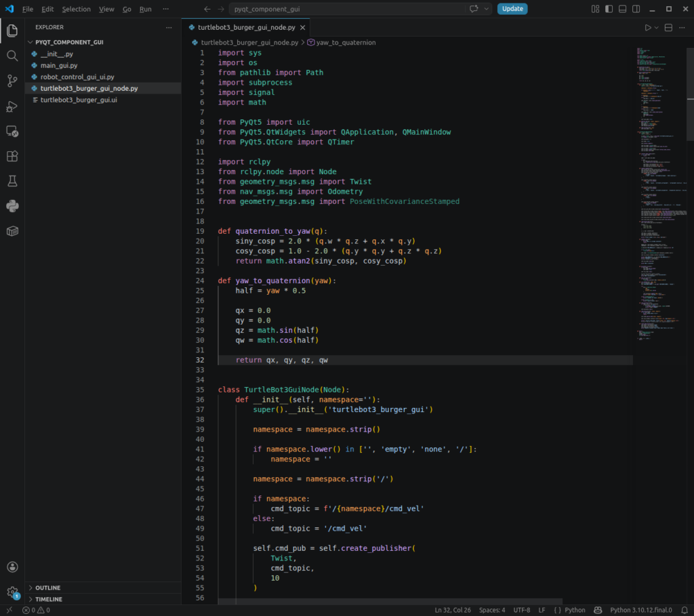Click the remote window indicator in status bar
Viewport: 694px width, 616px height.
point(9,611)
